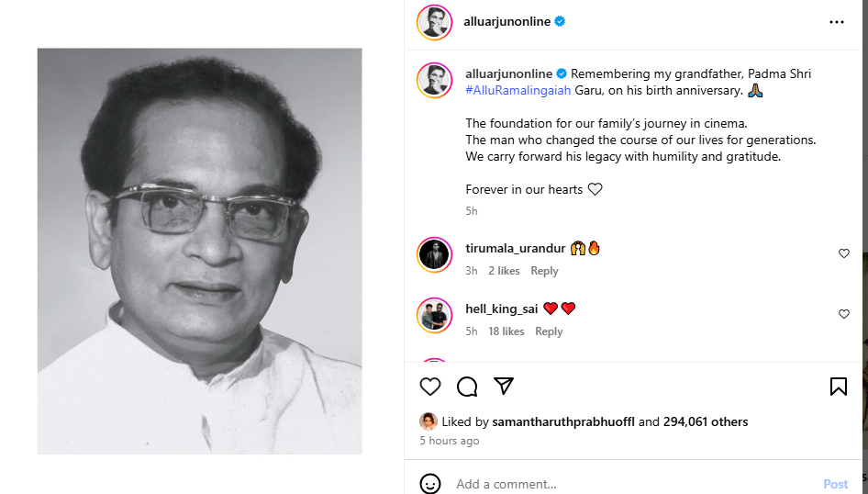Open the tirumala_urandur profile avatar
Image resolution: width=868 pixels, height=494 pixels.
(434, 254)
